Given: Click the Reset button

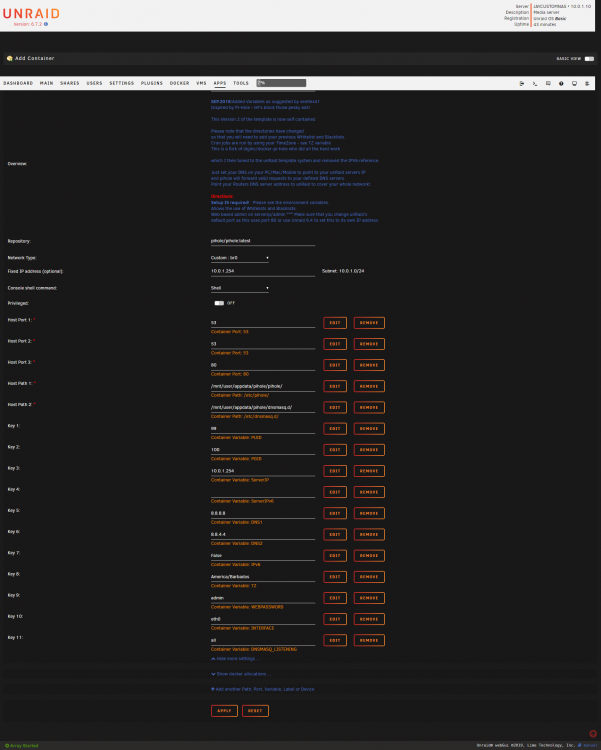Looking at the screenshot, I should (255, 711).
